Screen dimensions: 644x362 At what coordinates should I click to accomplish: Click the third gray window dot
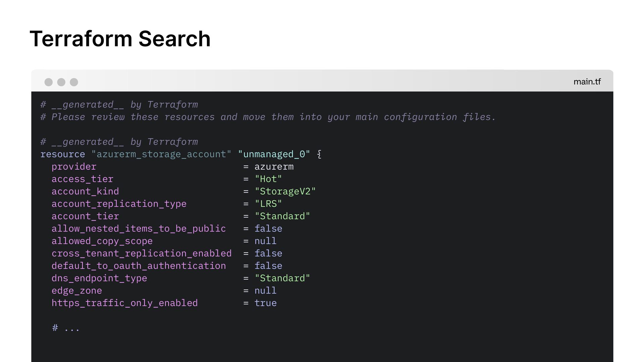[x=74, y=82]
